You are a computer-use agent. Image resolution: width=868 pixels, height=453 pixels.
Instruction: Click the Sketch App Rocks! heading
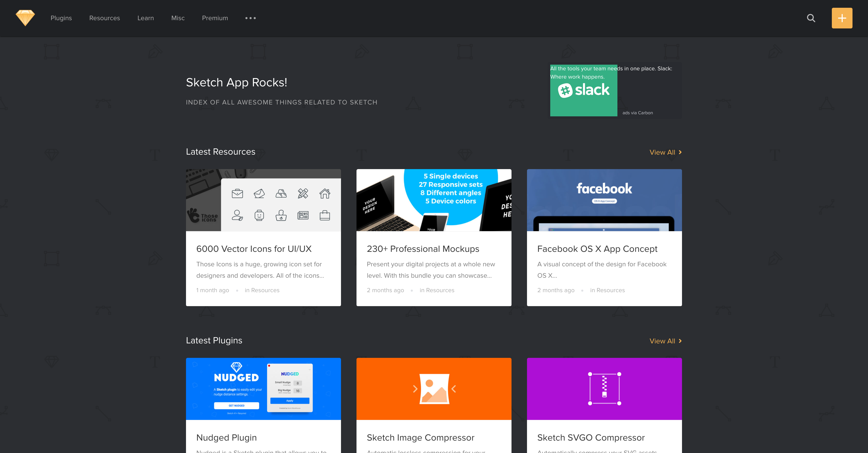coord(236,82)
